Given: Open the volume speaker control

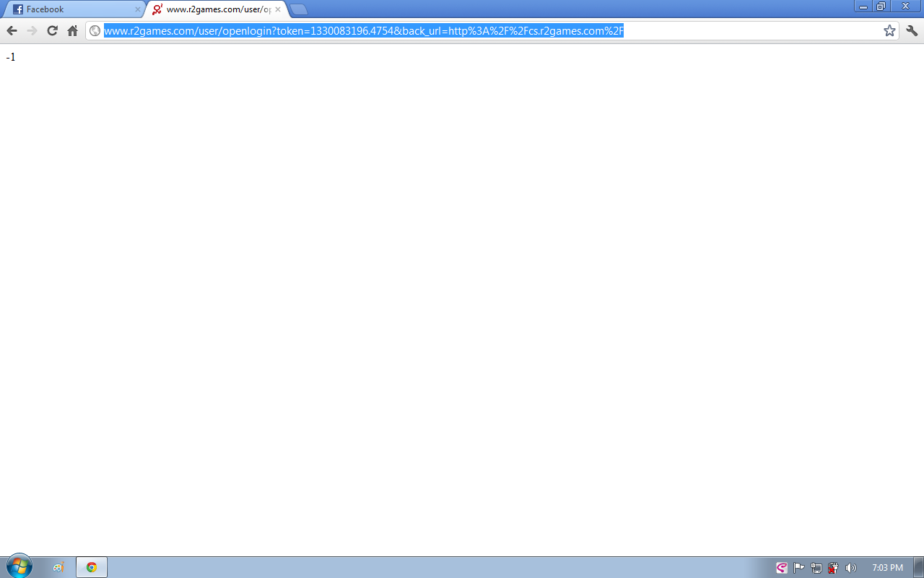Looking at the screenshot, I should click(851, 568).
